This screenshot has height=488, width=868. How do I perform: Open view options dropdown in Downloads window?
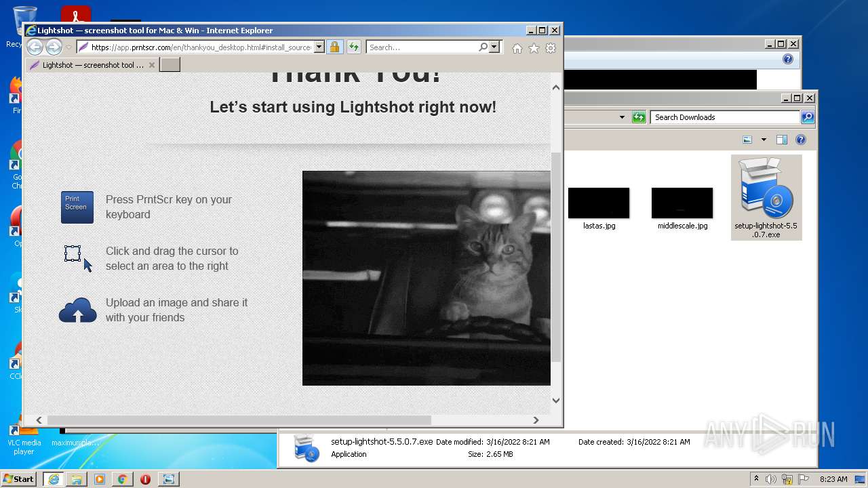(x=764, y=140)
